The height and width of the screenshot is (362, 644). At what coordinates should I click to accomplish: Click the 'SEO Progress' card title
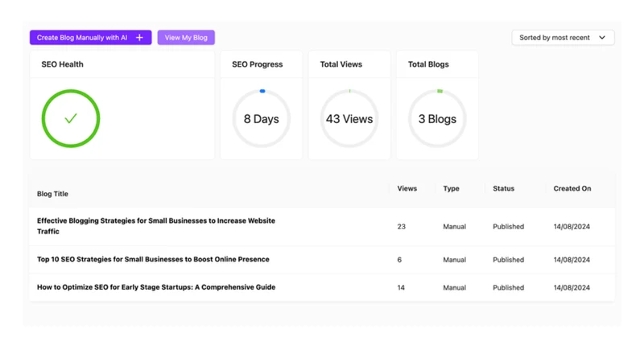(x=257, y=64)
